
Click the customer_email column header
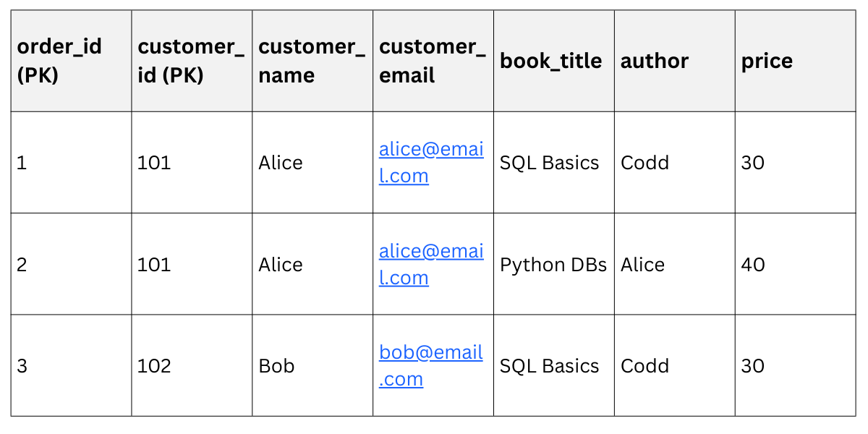click(433, 61)
